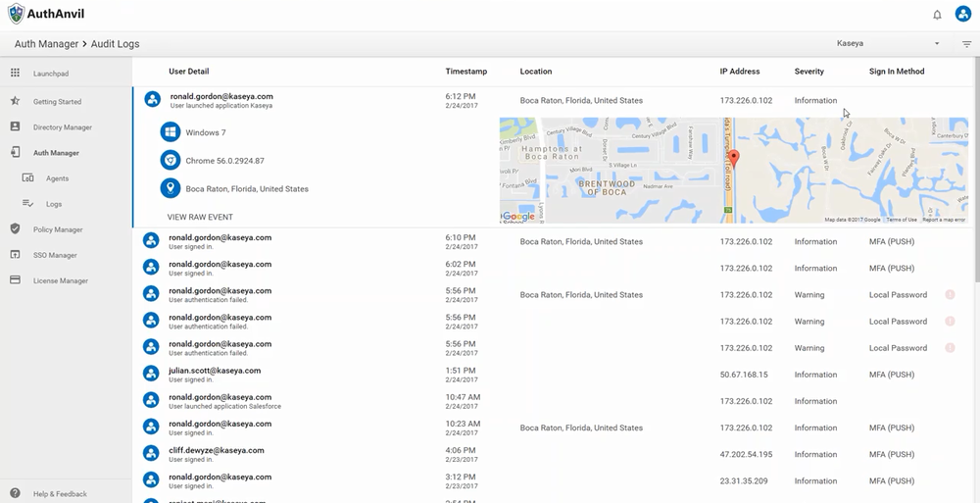Click the Chrome 56.0.2924.87 text

225,161
